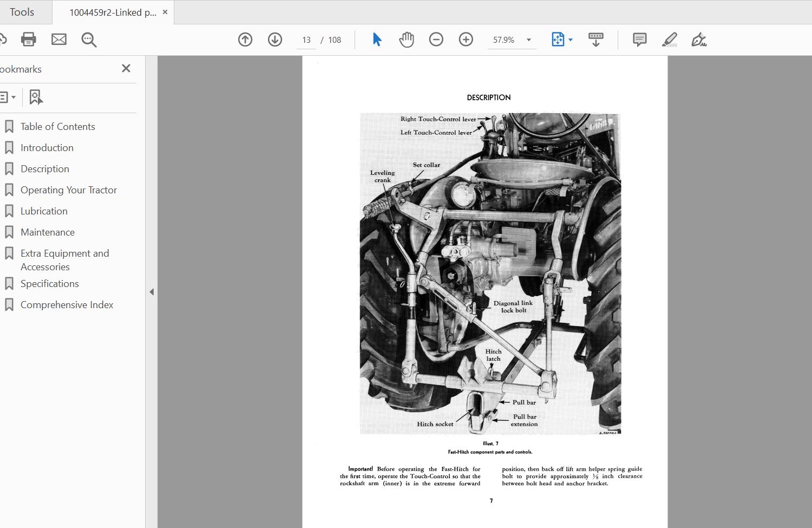Open the sign document tool
812x528 pixels.
tap(699, 40)
